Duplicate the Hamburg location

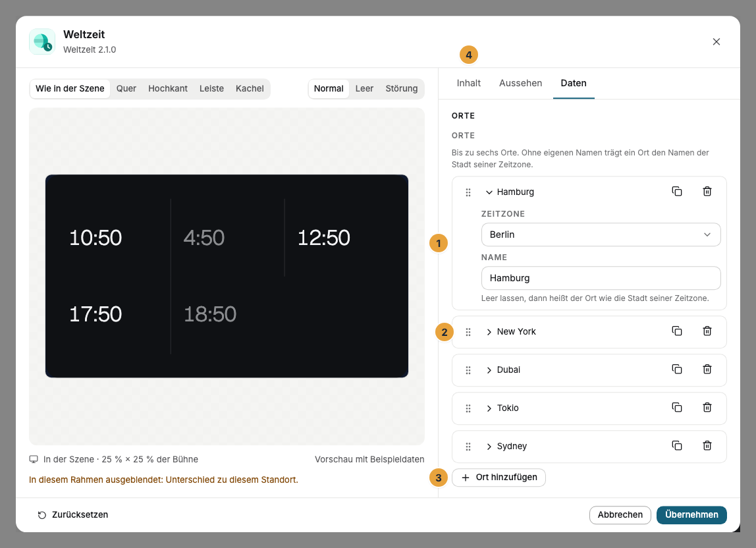(677, 192)
